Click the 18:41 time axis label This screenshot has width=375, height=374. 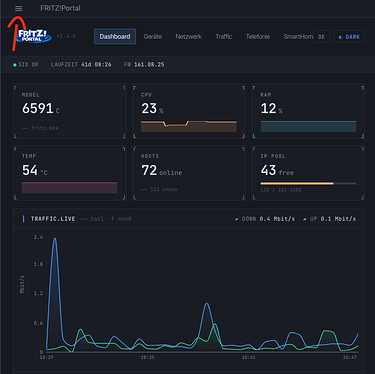[248, 357]
